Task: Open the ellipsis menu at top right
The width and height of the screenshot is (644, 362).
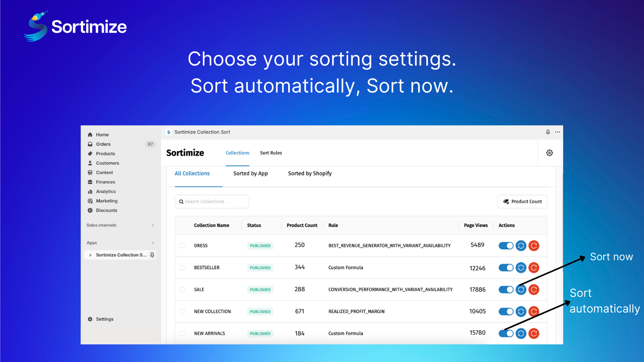Action: click(557, 132)
